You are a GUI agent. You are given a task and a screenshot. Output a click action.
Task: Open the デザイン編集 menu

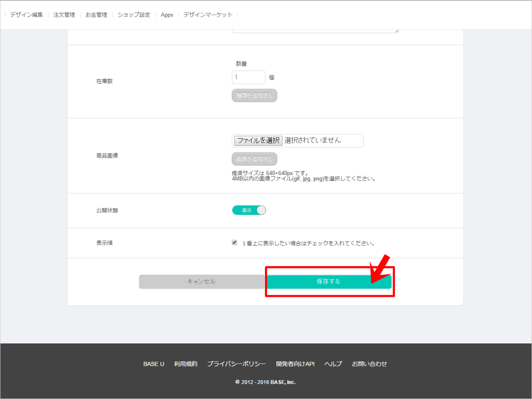[x=26, y=15]
